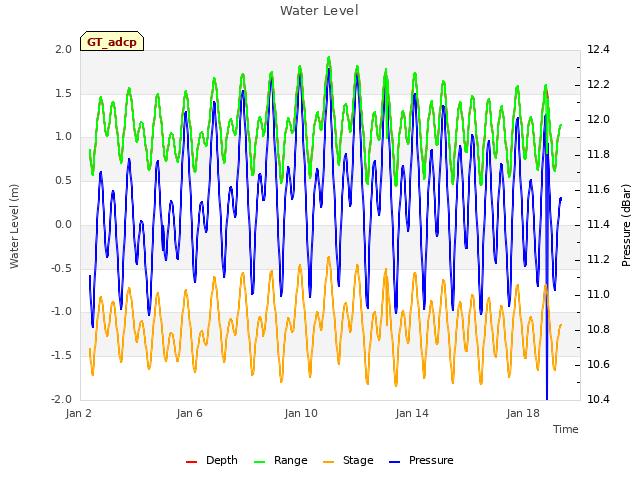
Task: Click the -2.0 left axis value
Action: point(61,399)
